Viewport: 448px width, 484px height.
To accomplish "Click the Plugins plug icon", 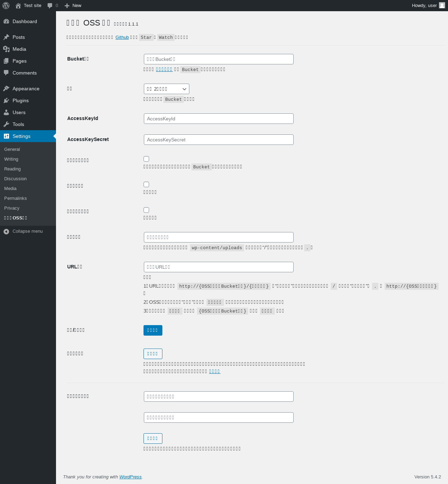I will (6, 100).
